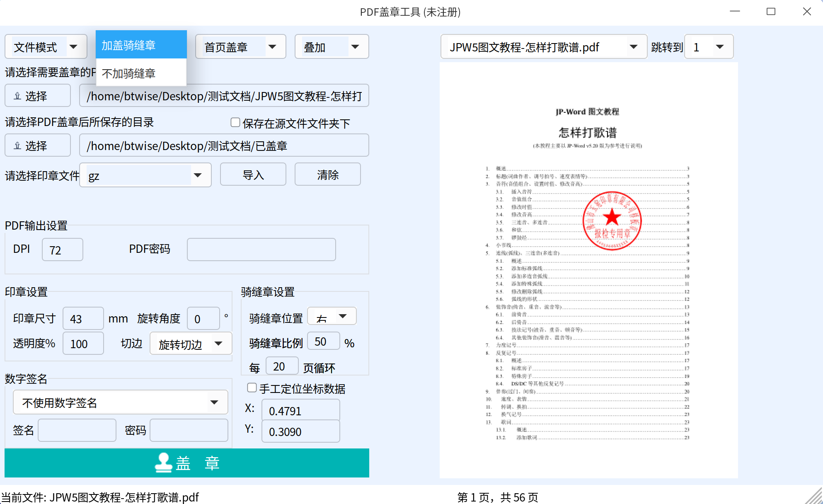This screenshot has height=504, width=823.
Task: Click the 已盖章 save directory path field
Action: 224,145
